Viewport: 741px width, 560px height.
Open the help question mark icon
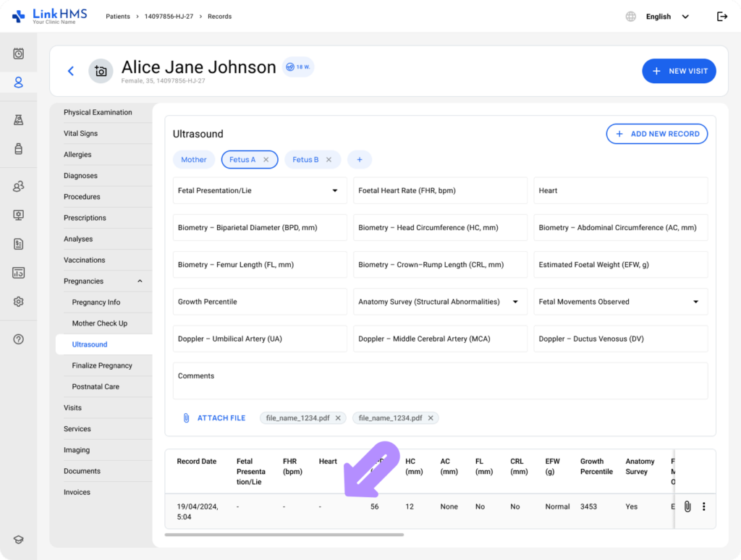19,339
